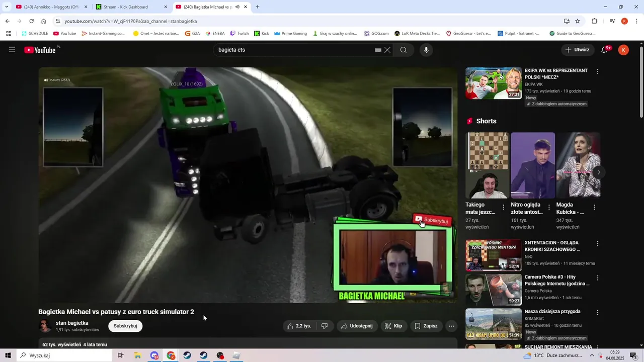Open media controls icon in toolbar
This screenshot has width=644, height=362.
612,21
